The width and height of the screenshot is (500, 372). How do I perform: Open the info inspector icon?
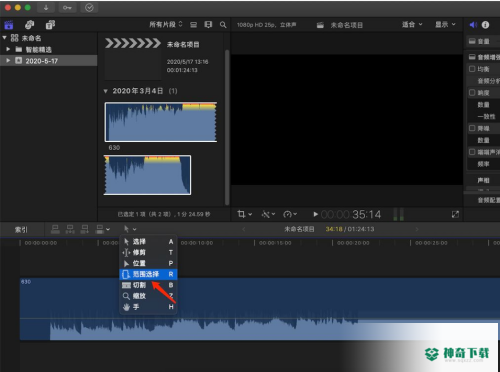[485, 25]
